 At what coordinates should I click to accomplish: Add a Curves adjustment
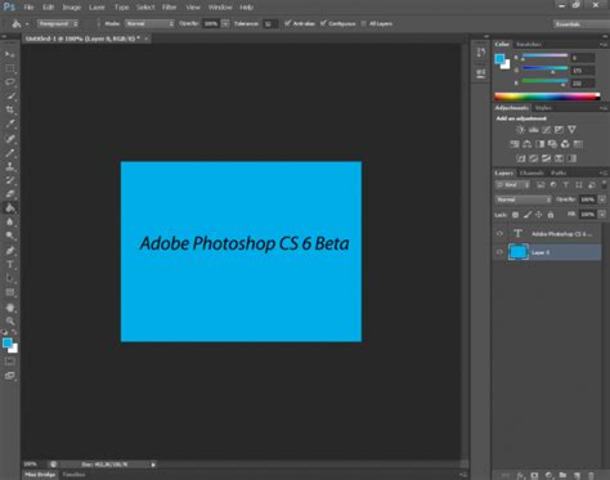point(546,130)
